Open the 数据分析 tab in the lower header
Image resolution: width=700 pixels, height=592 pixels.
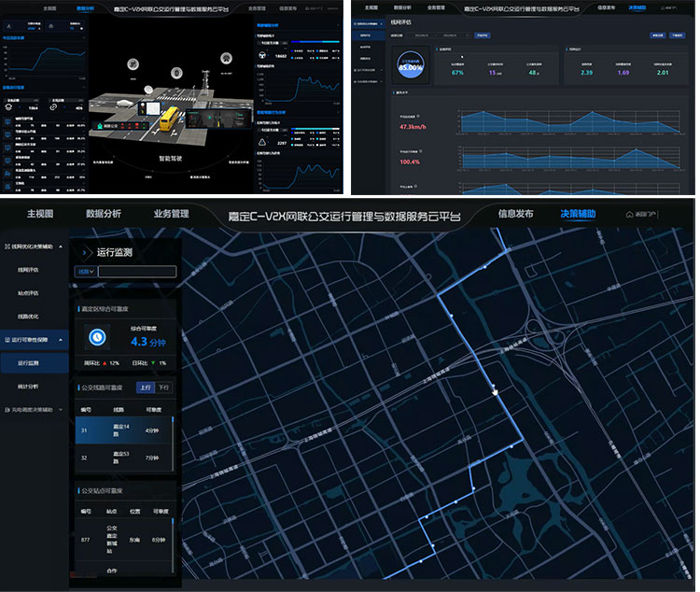(x=103, y=214)
